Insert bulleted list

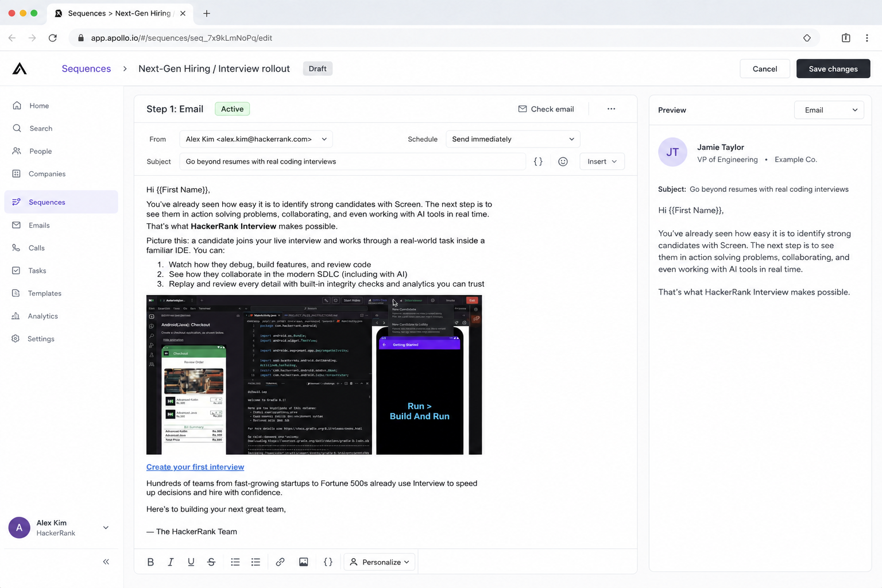pyautogui.click(x=235, y=562)
